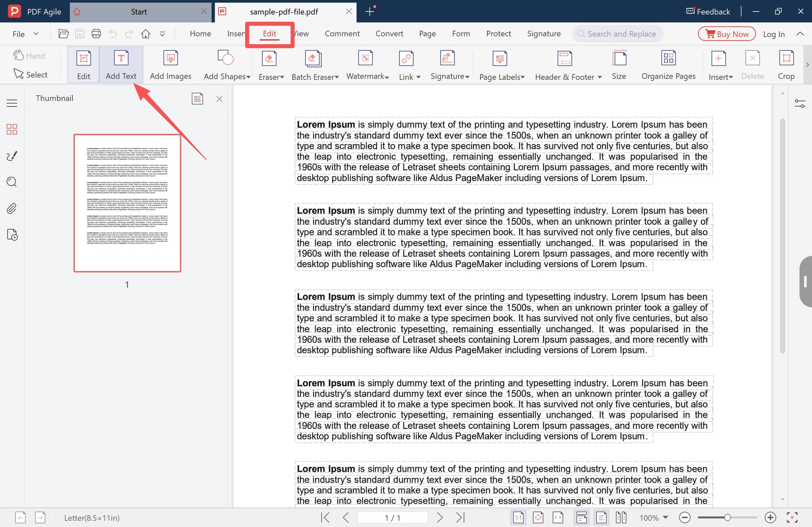Image resolution: width=812 pixels, height=527 pixels.
Task: Open a new tab with plus icon
Action: click(370, 11)
